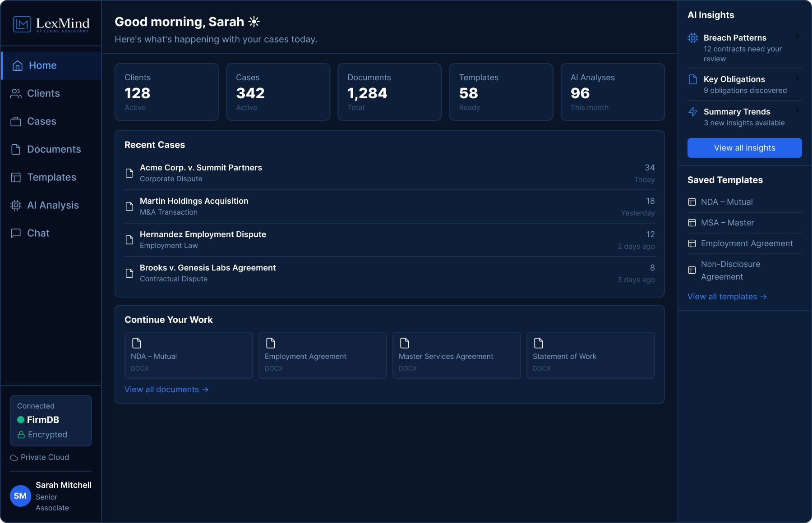Click the SM user avatar
The image size is (812, 523).
pos(20,496)
